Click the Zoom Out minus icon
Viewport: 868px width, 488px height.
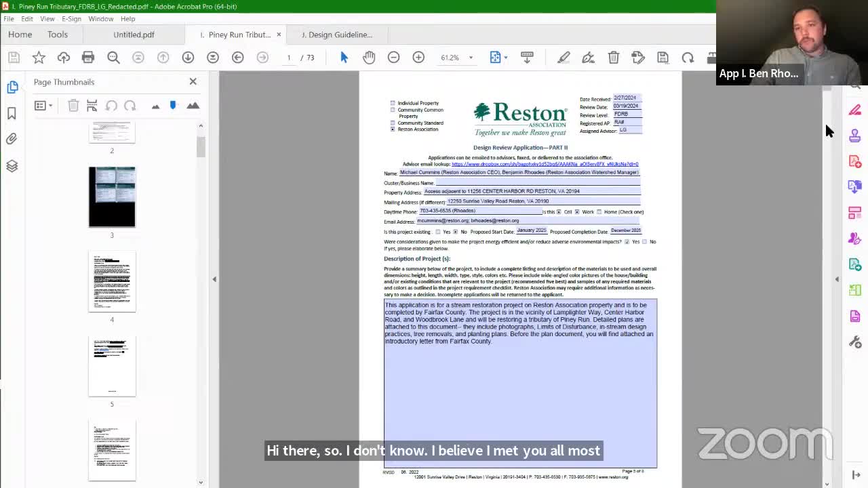393,58
